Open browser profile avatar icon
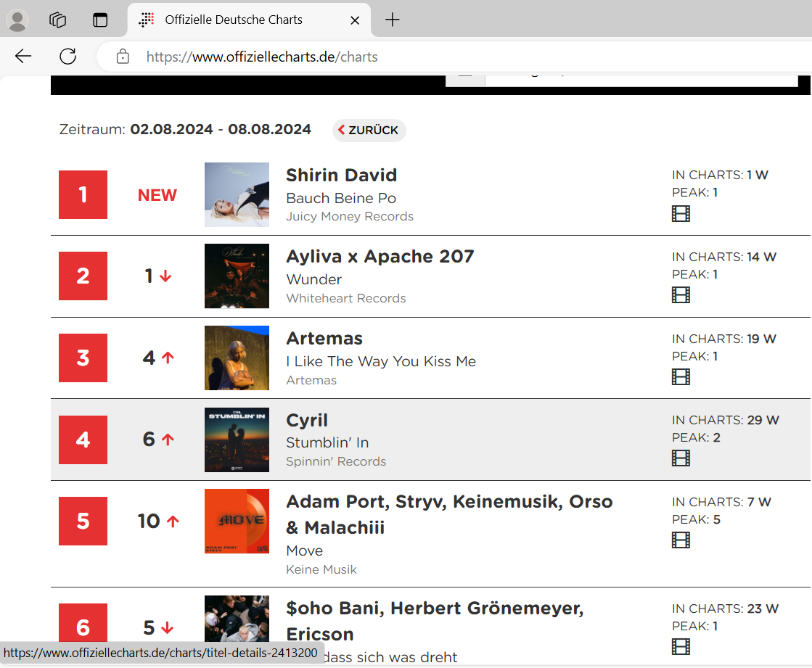 click(x=17, y=20)
